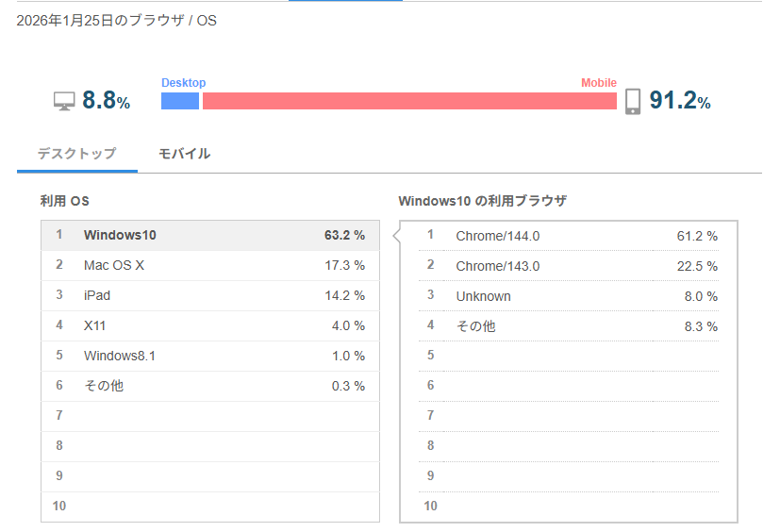This screenshot has height=532, width=780.
Task: Click the Mobile label above bar
Action: point(599,83)
